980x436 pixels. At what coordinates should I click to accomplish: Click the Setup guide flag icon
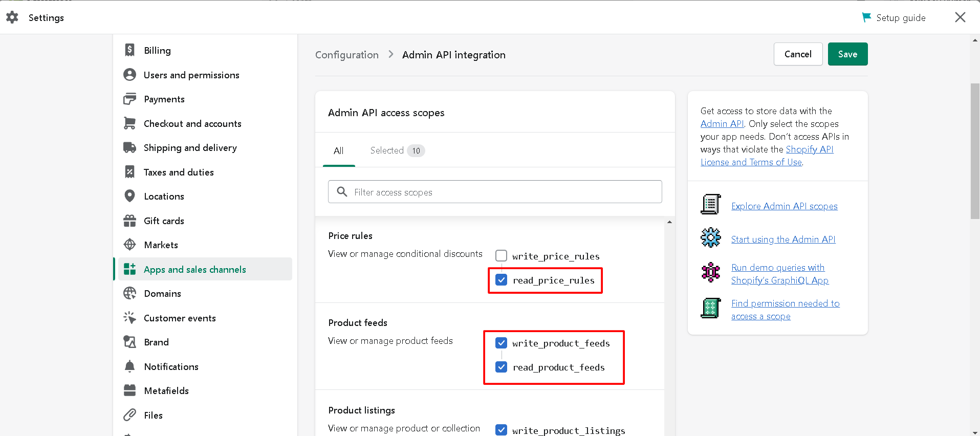pyautogui.click(x=866, y=17)
